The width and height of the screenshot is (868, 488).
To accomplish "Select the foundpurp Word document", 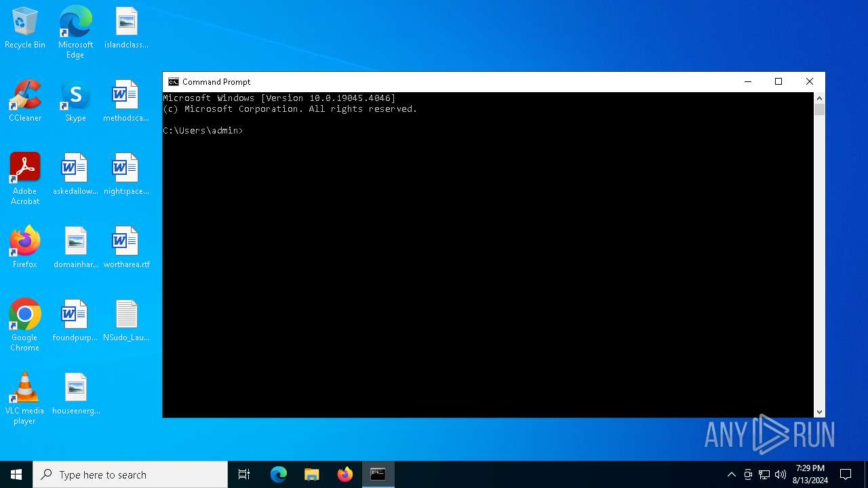I will click(75, 321).
